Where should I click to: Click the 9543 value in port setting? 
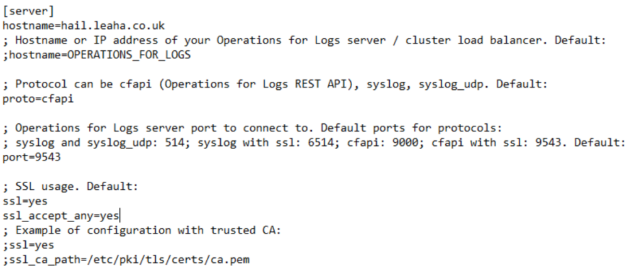(48, 157)
